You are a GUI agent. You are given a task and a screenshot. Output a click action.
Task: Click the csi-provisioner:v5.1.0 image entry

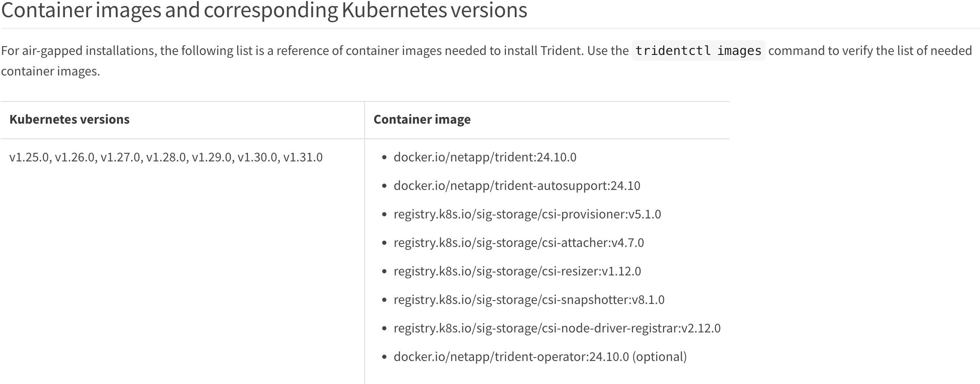click(x=527, y=214)
